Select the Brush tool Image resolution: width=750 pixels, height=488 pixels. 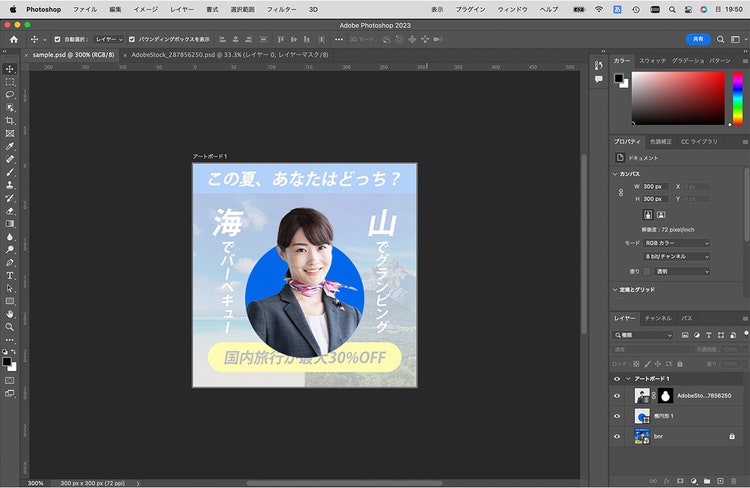pos(10,172)
